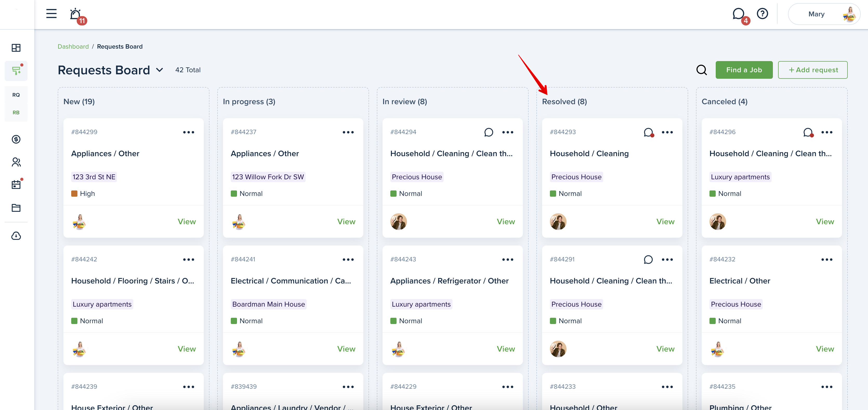Click assignee avatar on request #844299
Image resolution: width=868 pixels, height=410 pixels.
coord(80,222)
